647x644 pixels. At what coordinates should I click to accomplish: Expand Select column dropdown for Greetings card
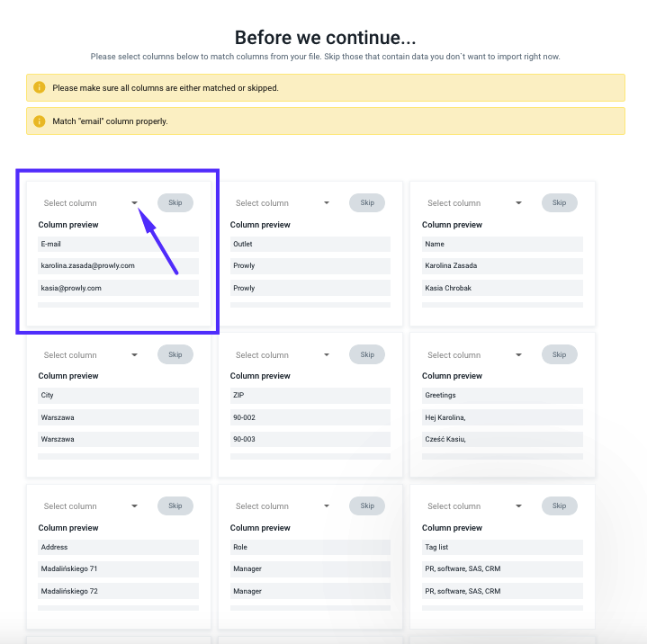(x=474, y=354)
